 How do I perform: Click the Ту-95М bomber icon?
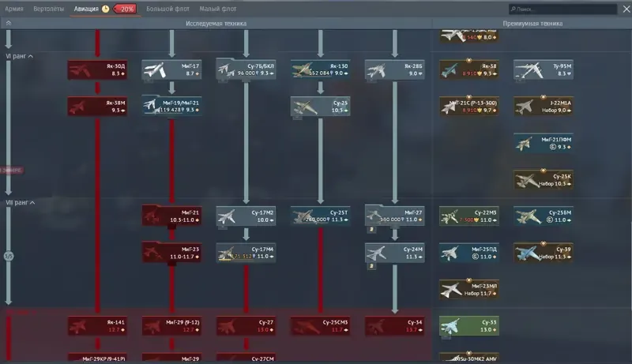coord(528,70)
